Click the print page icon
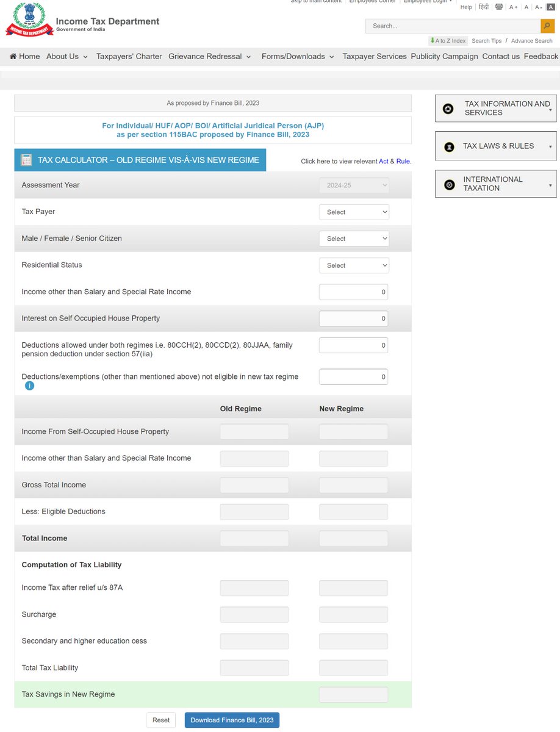This screenshot has height=732, width=560. 499,7
